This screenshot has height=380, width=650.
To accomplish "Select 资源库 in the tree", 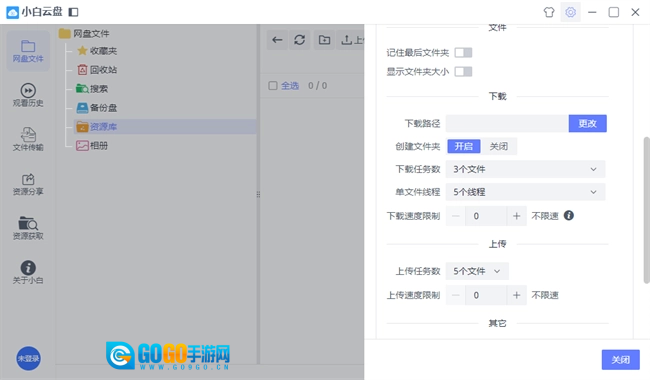I will tap(165, 126).
